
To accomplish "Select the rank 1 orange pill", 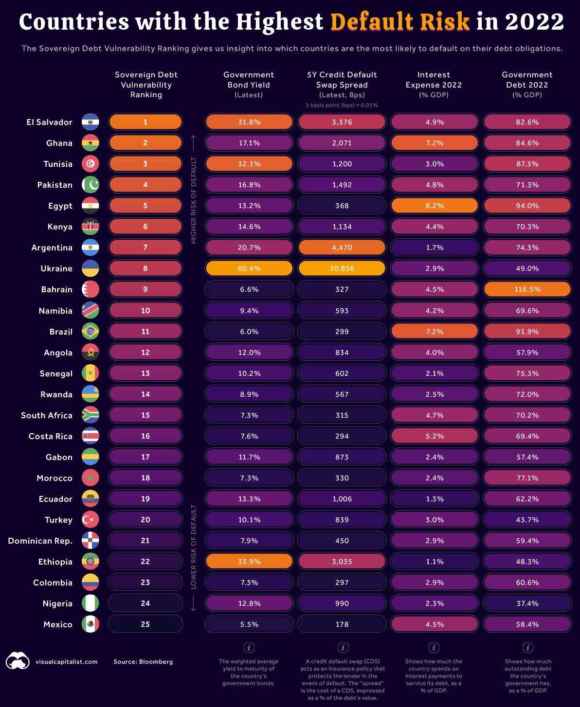I will 146,122.
